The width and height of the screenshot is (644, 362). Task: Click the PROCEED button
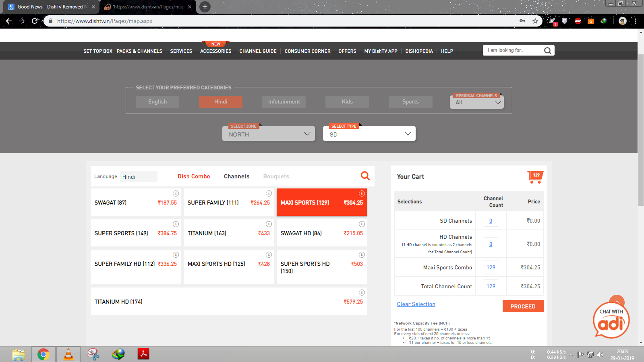coord(523,306)
